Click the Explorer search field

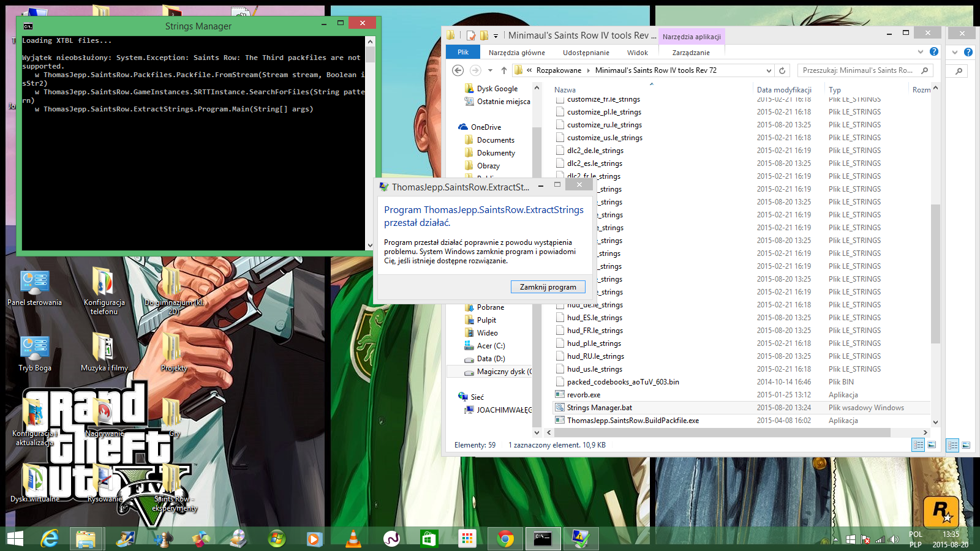(865, 70)
